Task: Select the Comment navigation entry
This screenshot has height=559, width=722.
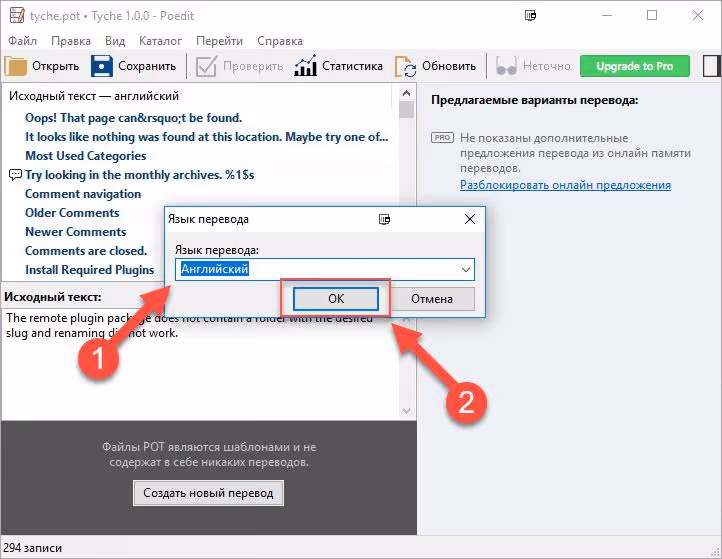Action: click(83, 194)
